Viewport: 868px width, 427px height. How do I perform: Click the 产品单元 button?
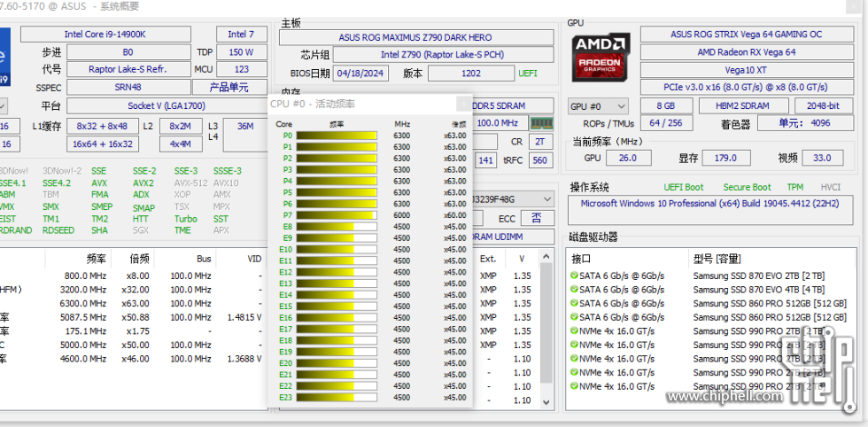pyautogui.click(x=229, y=88)
